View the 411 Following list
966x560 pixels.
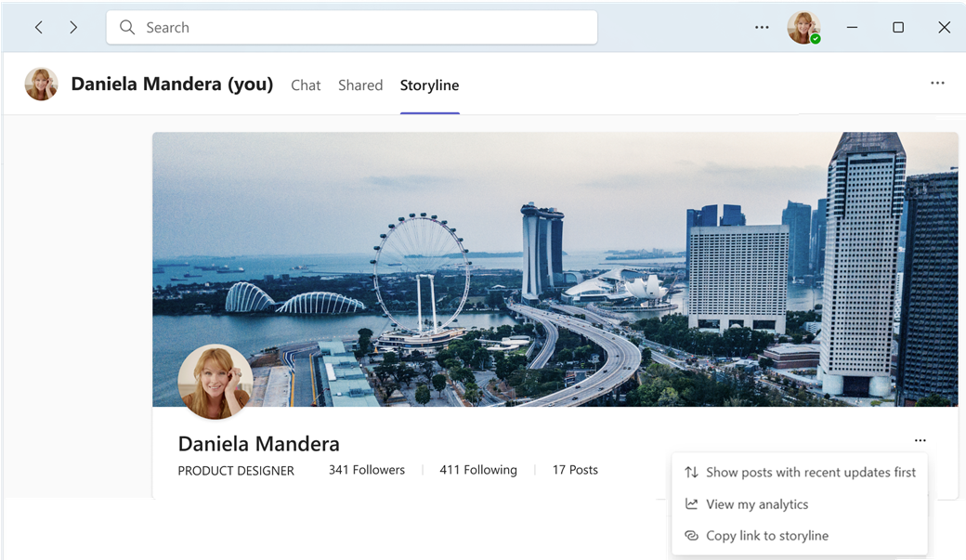coord(477,470)
